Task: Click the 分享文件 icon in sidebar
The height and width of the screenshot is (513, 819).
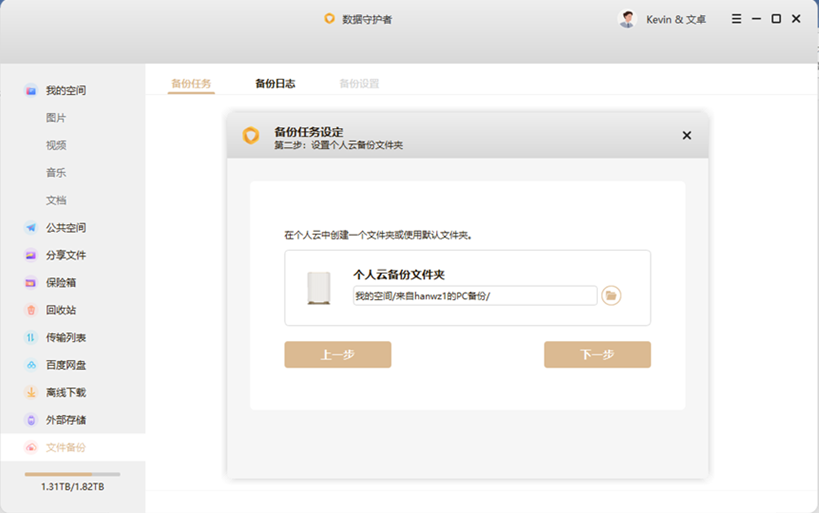Action: coord(31,255)
